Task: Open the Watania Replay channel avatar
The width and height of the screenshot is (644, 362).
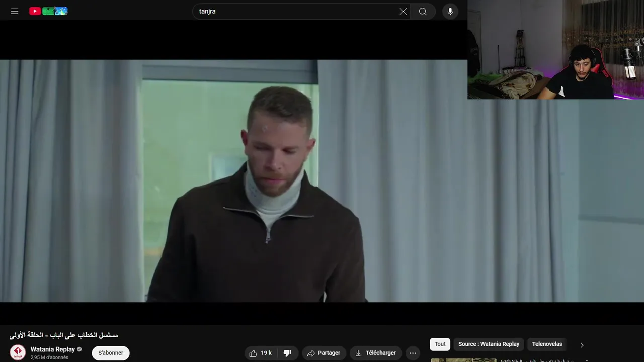Action: 18,352
